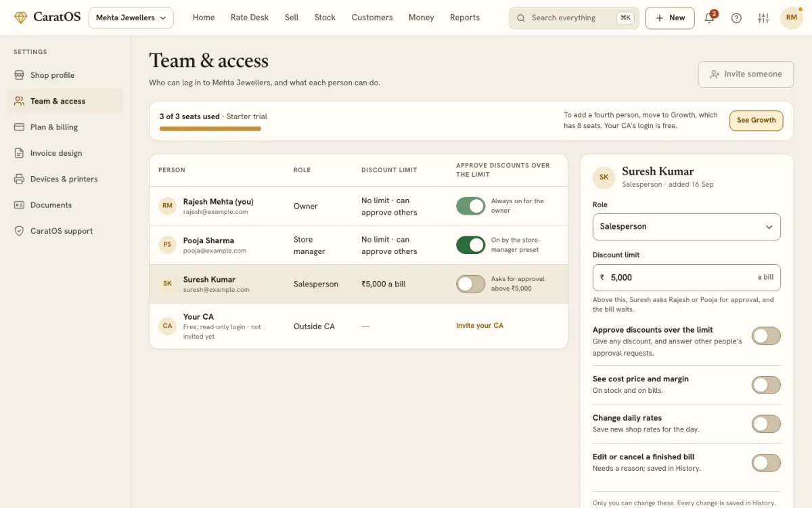Click the SK avatar in the detail panel
812x508 pixels.
point(604,177)
